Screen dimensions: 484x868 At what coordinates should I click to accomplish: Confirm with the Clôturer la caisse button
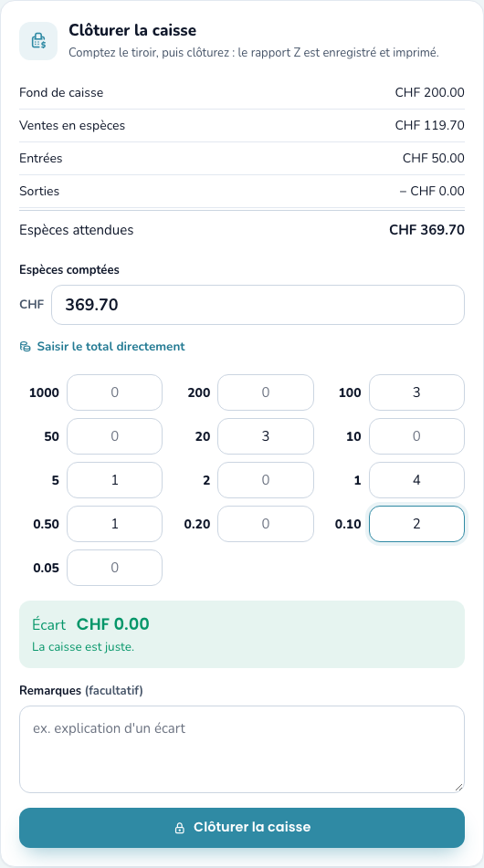pos(242,828)
